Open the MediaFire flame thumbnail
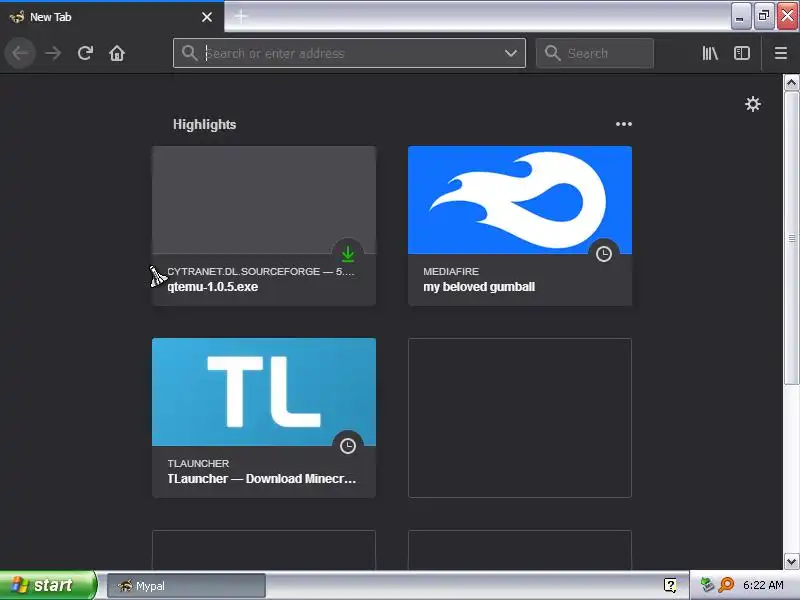Viewport: 800px width, 600px height. (520, 200)
